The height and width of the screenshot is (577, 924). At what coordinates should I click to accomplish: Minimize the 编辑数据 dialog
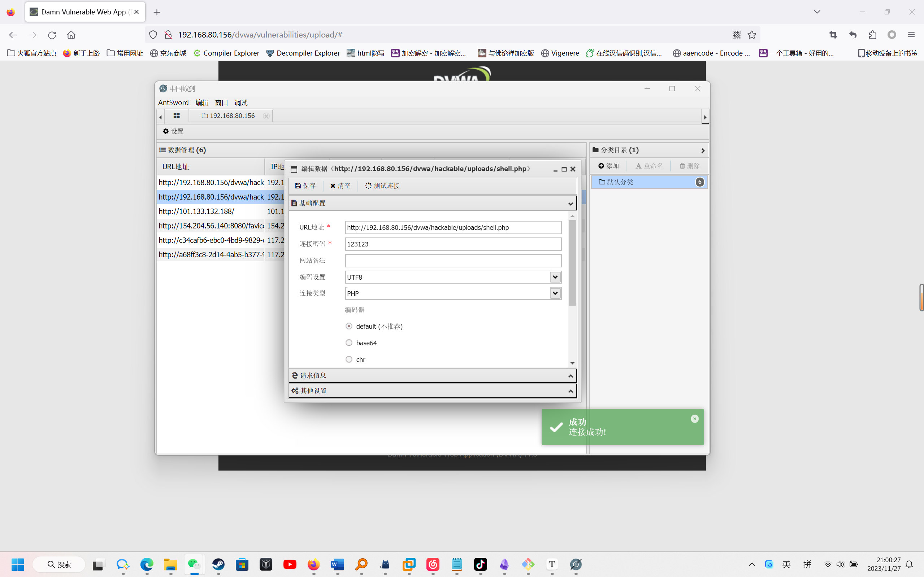(556, 170)
